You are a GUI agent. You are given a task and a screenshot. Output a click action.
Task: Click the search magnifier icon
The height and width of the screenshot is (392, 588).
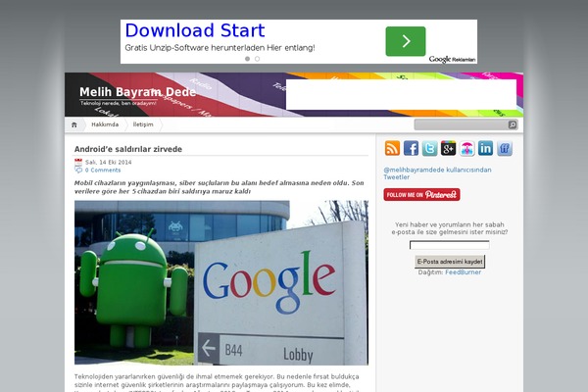(513, 124)
